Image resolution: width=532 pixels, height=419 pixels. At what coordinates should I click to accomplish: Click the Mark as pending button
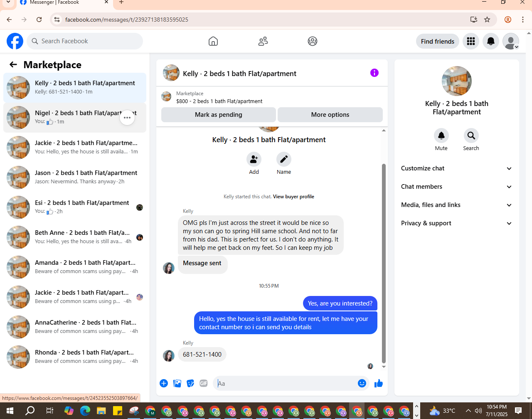(x=219, y=115)
